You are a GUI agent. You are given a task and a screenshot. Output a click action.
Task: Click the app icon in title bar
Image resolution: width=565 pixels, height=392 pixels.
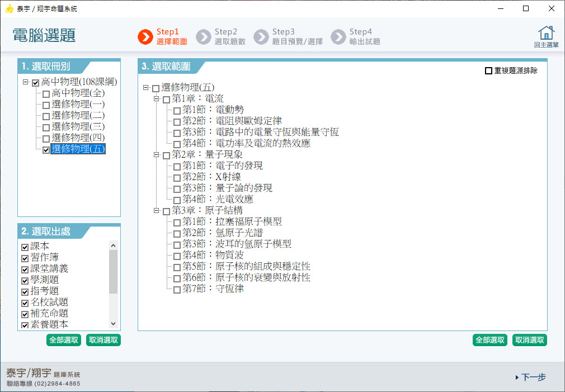[9, 9]
